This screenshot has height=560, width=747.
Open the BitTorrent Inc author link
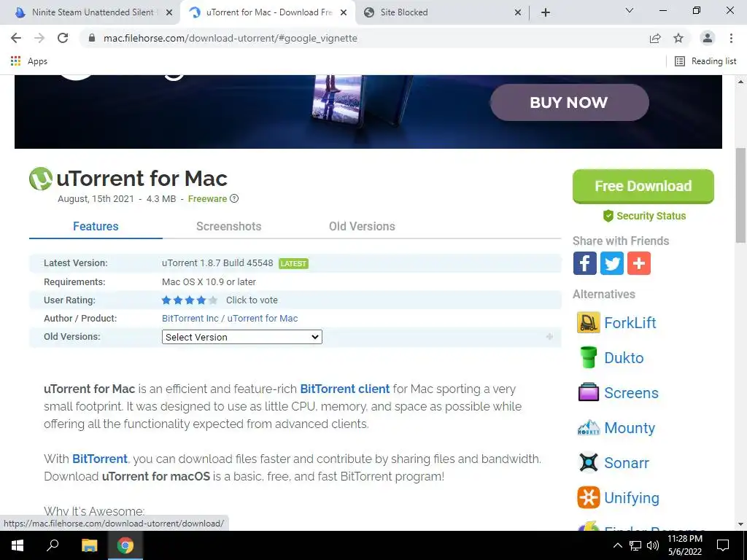click(x=190, y=318)
